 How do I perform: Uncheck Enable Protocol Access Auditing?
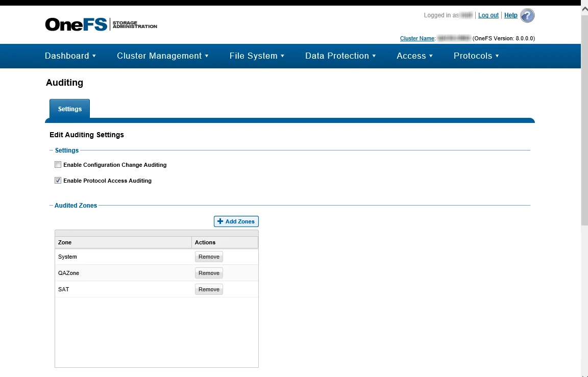(58, 180)
